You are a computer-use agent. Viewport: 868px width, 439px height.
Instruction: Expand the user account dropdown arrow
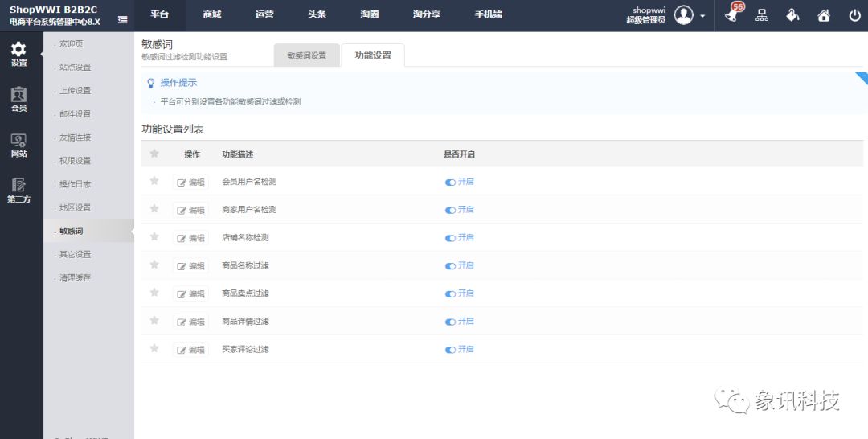point(702,16)
